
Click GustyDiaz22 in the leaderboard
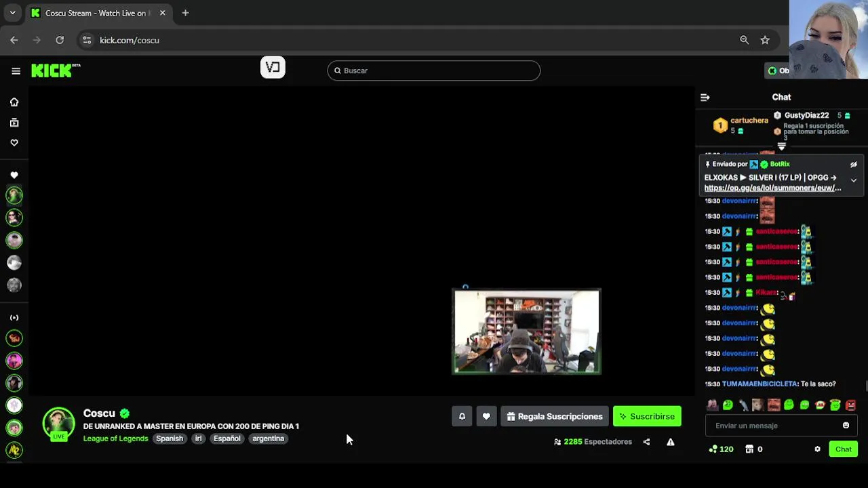coord(806,115)
